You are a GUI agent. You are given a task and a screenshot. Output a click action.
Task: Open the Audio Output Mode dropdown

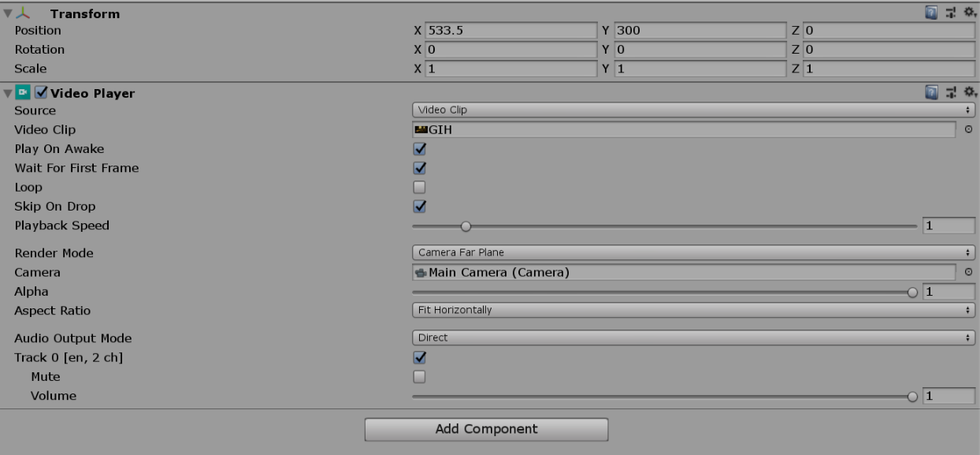[693, 338]
